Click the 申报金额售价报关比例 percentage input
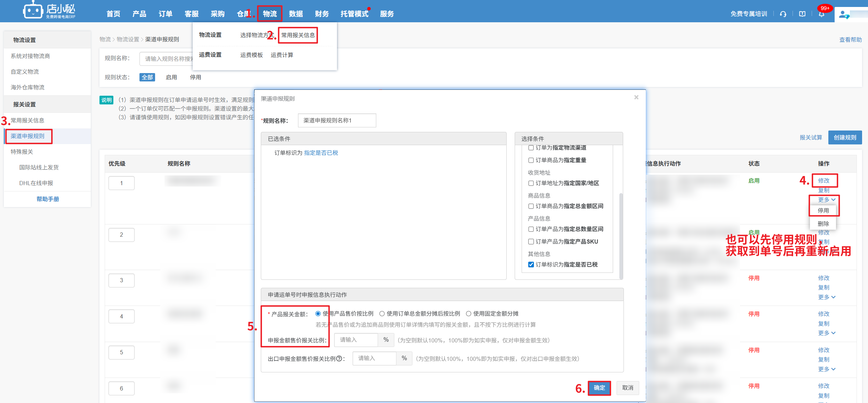The width and height of the screenshot is (868, 403). click(356, 340)
